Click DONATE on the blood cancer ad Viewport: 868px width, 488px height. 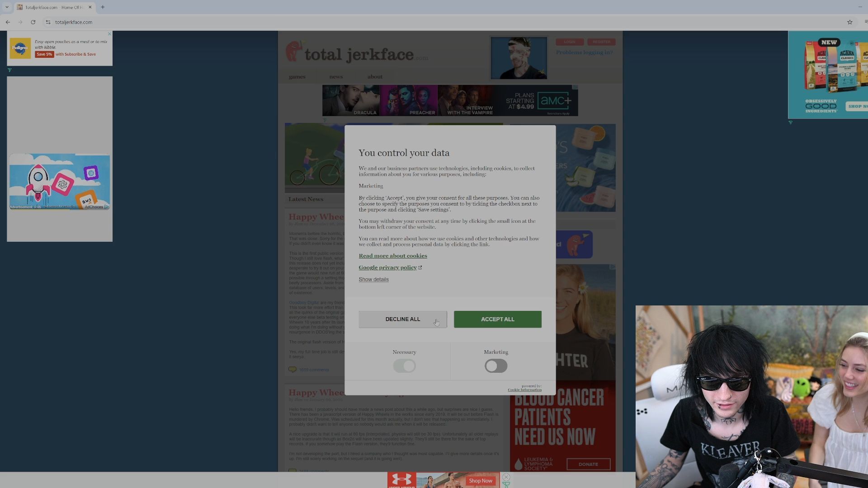[588, 464]
